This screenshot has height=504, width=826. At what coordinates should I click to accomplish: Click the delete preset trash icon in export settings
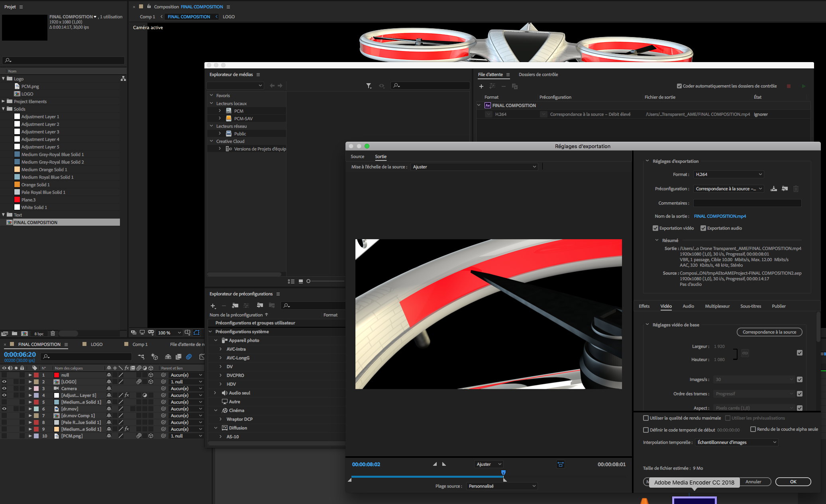click(796, 189)
